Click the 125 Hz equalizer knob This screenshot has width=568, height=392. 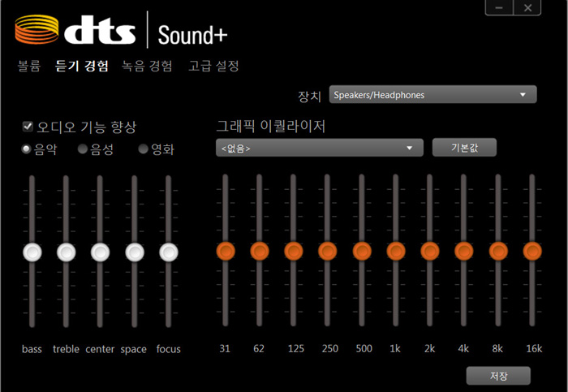click(294, 251)
